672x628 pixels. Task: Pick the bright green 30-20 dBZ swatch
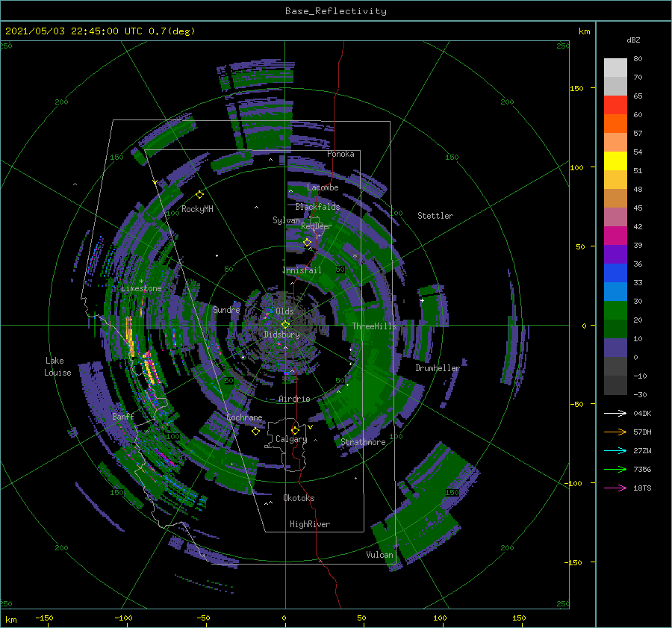pyautogui.click(x=615, y=311)
